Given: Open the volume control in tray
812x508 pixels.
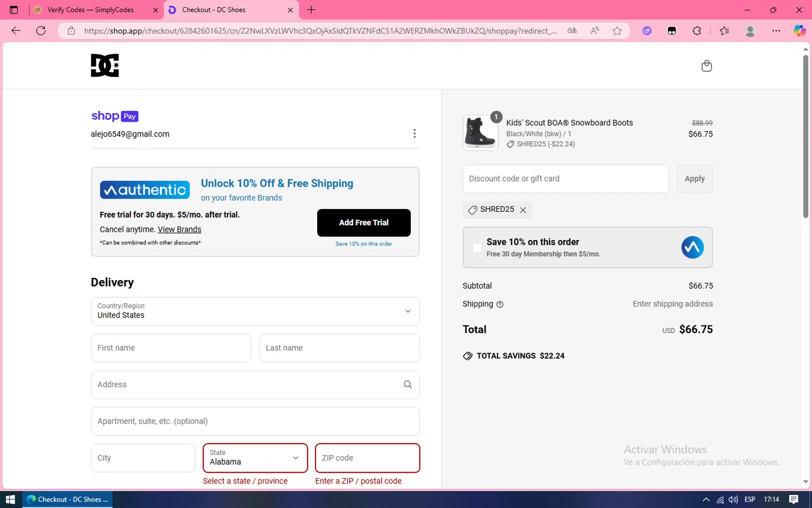Looking at the screenshot, I should click(733, 499).
